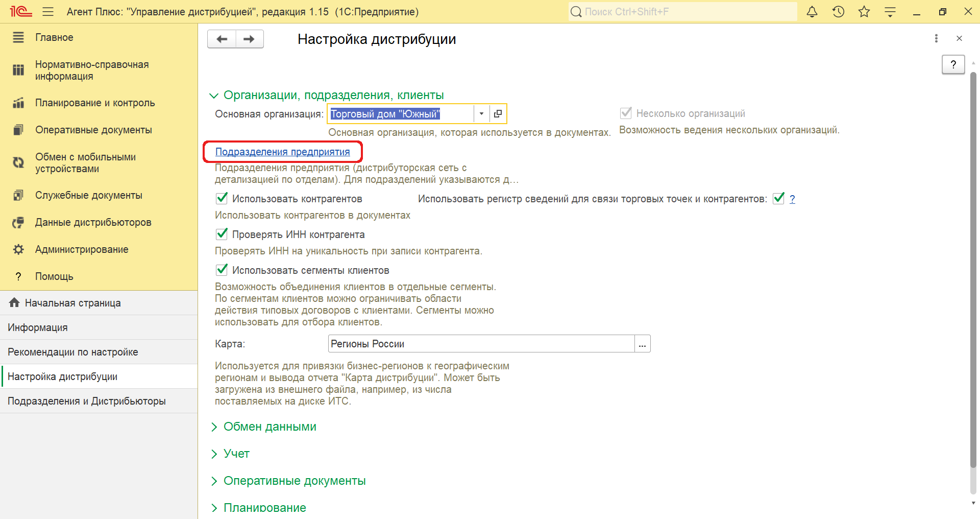Image resolution: width=980 pixels, height=519 pixels.
Task: Go forward with the right arrow button
Action: click(x=250, y=39)
